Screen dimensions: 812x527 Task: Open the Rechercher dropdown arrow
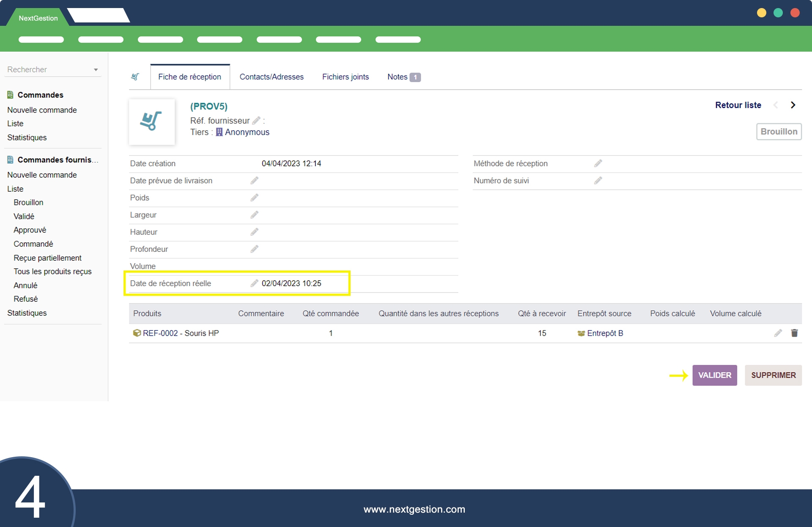tap(96, 70)
